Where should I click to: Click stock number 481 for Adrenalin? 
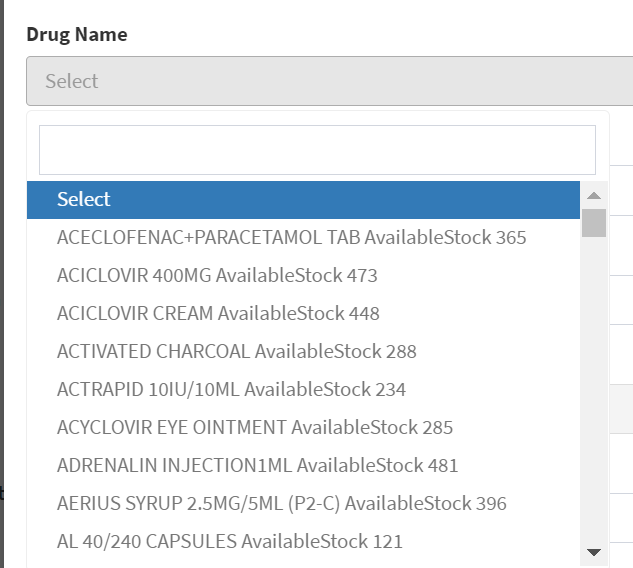[443, 465]
